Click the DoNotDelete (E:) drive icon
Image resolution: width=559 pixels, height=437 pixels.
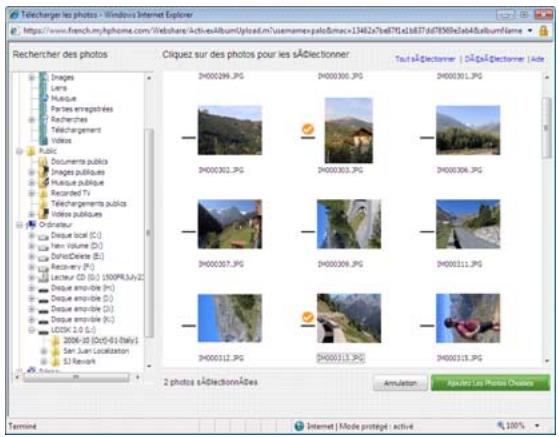click(43, 257)
